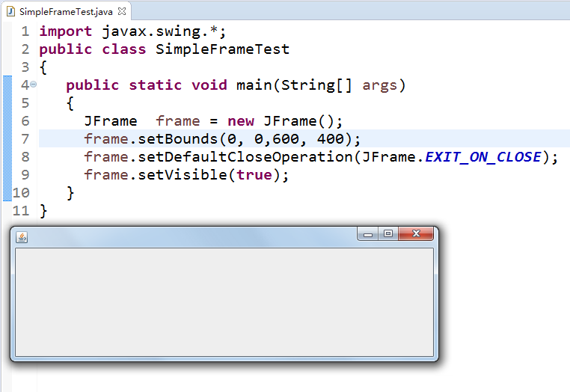
Task: Click the blue range indicator bar beside line 6
Action: pyautogui.click(x=7, y=121)
